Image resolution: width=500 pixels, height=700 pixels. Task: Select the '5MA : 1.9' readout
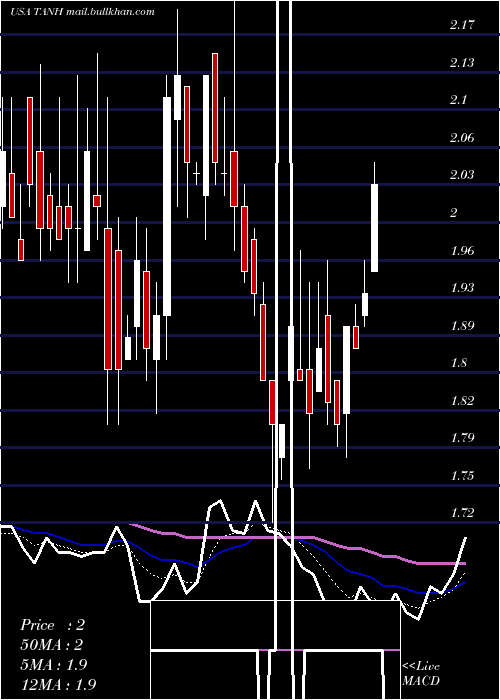[x=53, y=665]
